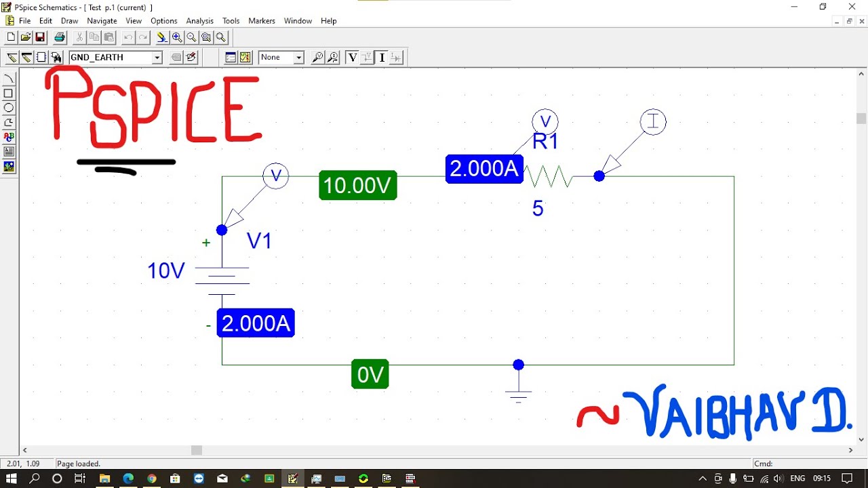
Task: Open the GND_EARTH part dropdown
Action: point(157,58)
